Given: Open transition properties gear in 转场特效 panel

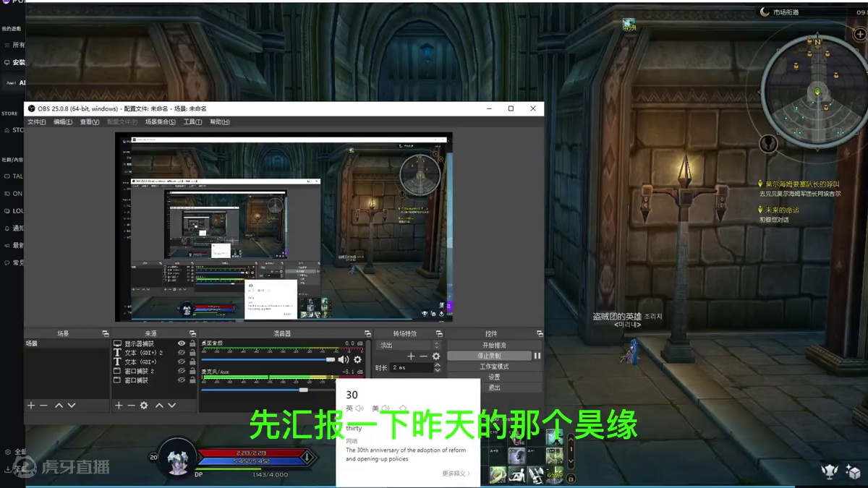Looking at the screenshot, I should point(436,356).
